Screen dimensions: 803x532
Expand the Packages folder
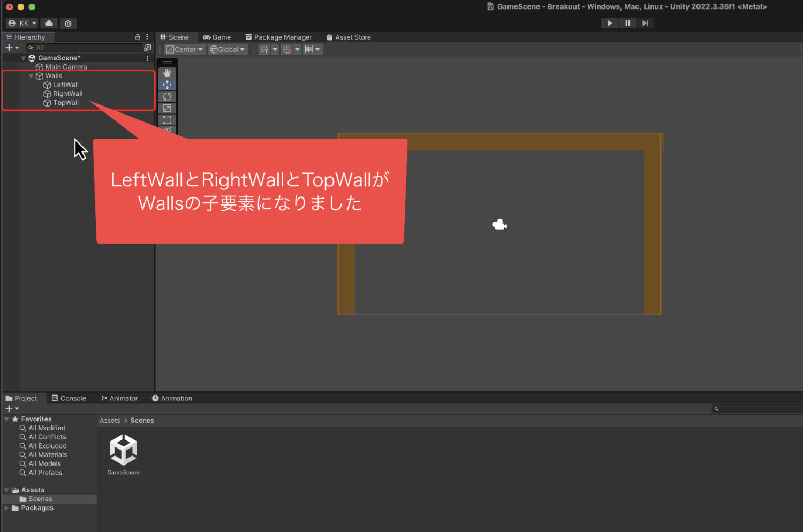pyautogui.click(x=6, y=508)
